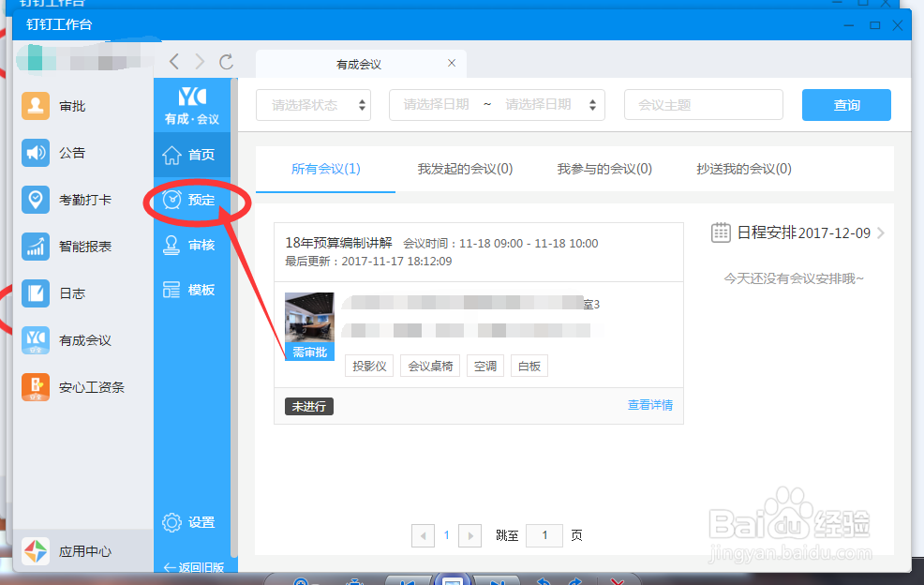Image resolution: width=924 pixels, height=585 pixels.
Task: Open the 设置 settings gear icon
Action: click(x=191, y=522)
